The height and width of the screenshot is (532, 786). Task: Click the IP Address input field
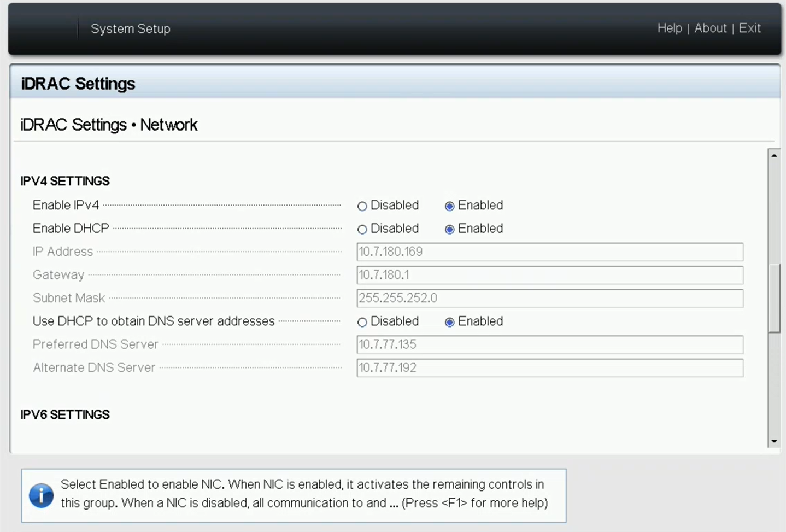[x=549, y=252]
